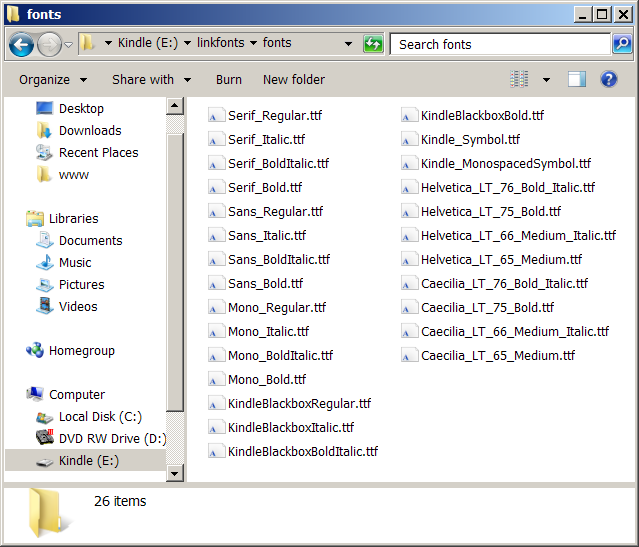Select Desktop in the navigation pane
Viewport: 639px width, 547px height.
[69, 108]
